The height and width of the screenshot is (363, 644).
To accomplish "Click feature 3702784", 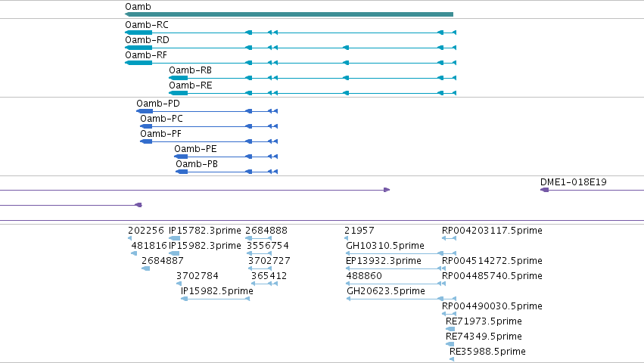I will coord(198,276).
